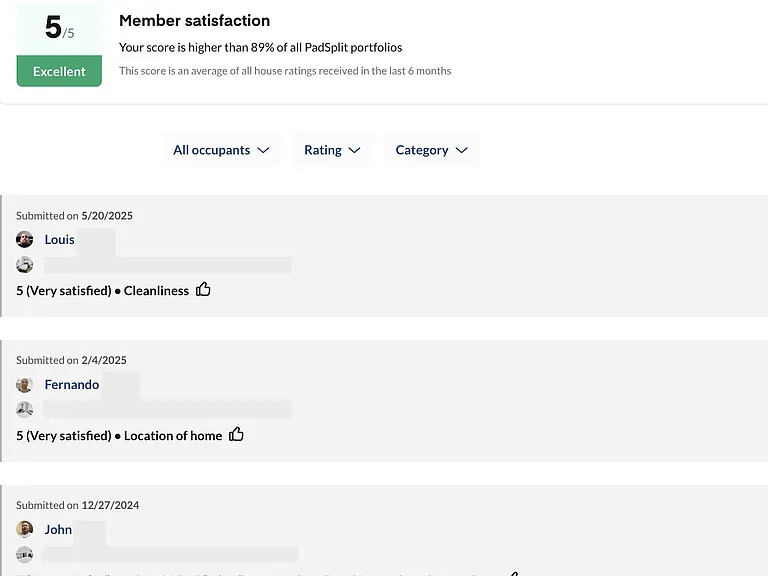Select the review submitted on 2/4/2025
768x576 pixels.
pos(384,401)
